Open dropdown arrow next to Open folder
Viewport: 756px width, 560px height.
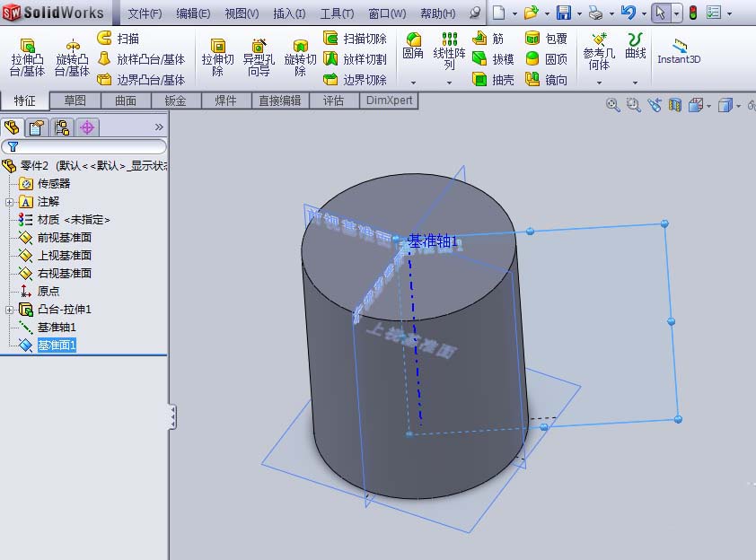pos(547,14)
